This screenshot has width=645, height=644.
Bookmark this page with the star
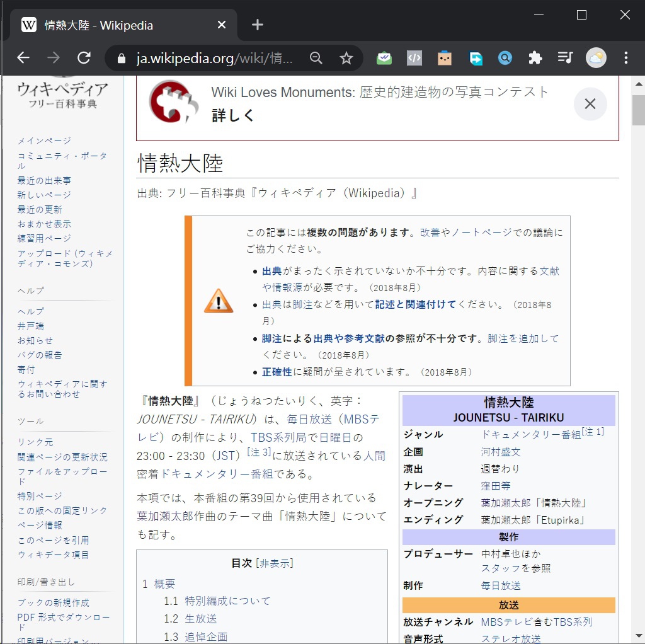pos(346,58)
